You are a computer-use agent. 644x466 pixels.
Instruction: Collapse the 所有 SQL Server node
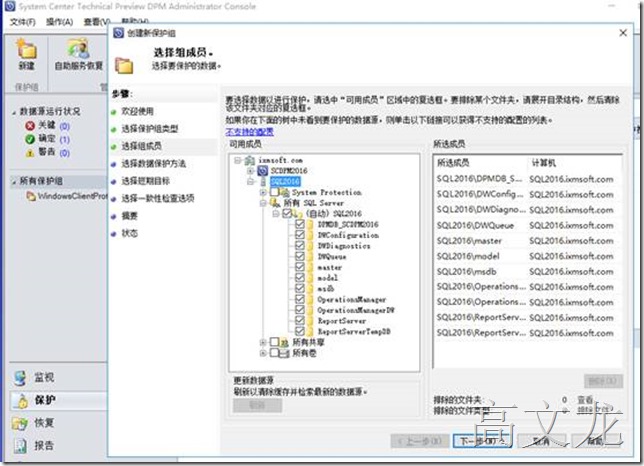263,203
